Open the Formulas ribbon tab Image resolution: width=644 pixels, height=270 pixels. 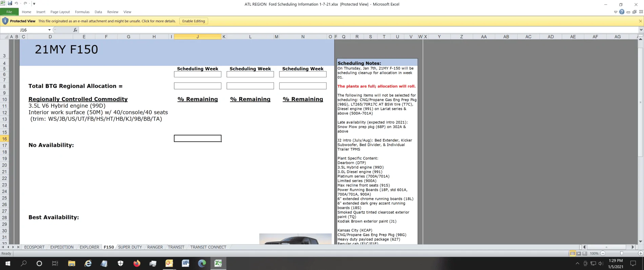pyautogui.click(x=82, y=12)
